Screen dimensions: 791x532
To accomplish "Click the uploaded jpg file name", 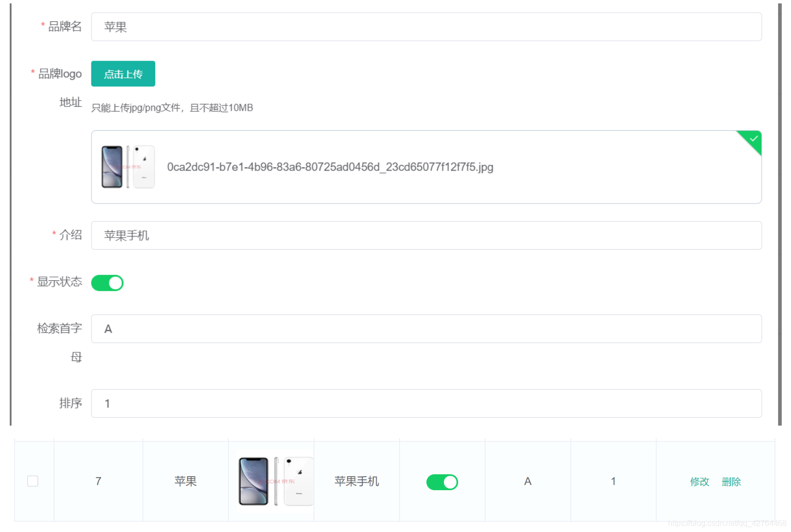I will (x=330, y=167).
